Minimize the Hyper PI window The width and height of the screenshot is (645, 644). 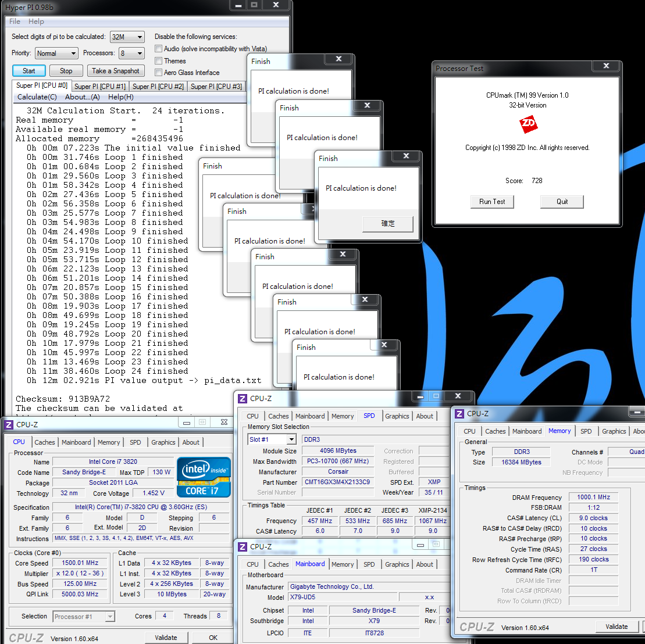(x=238, y=5)
